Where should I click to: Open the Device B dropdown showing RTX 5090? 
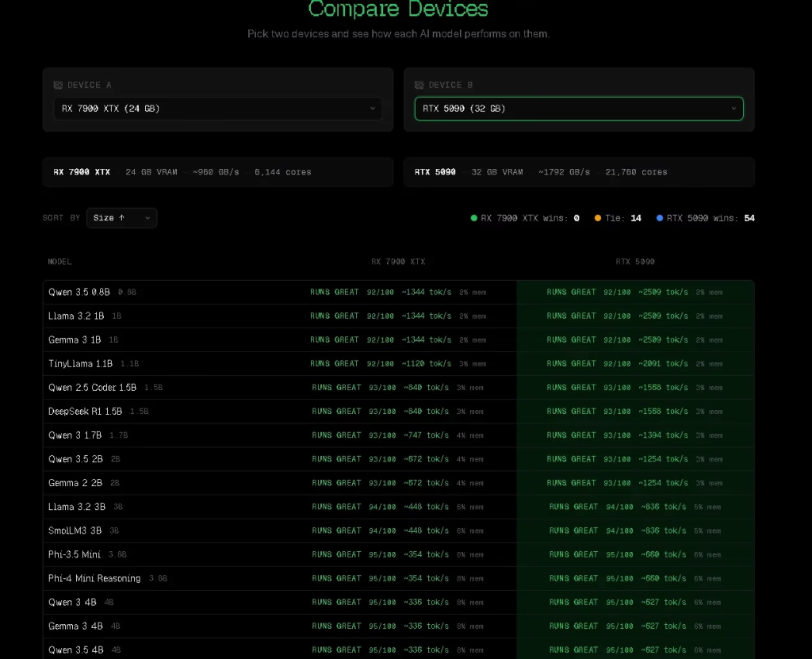[578, 109]
